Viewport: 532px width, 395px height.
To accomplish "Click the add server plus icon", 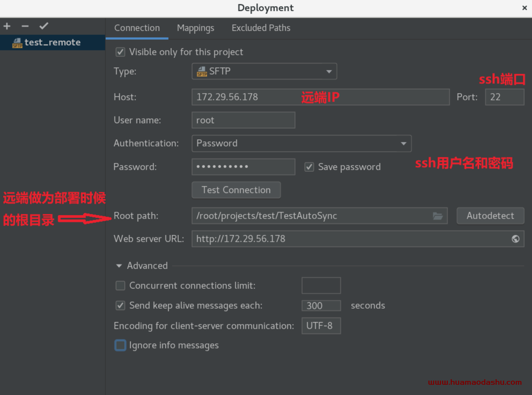I will [7, 26].
